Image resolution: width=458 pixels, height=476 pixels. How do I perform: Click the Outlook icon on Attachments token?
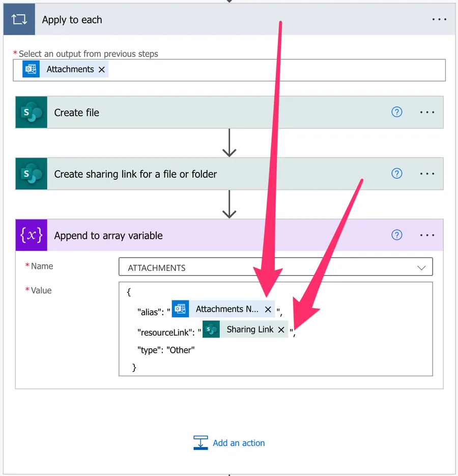31,69
